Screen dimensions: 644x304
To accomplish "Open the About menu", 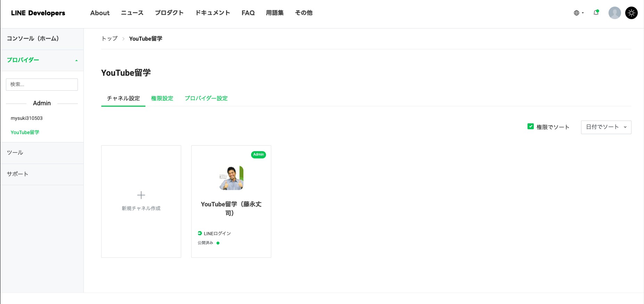I will (100, 13).
